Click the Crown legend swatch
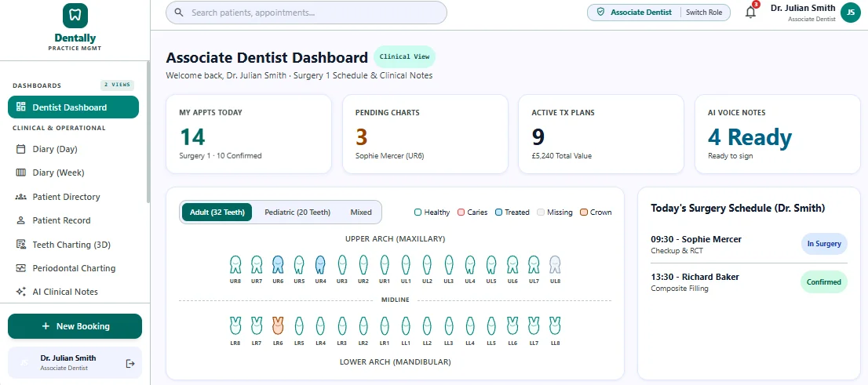 click(584, 212)
